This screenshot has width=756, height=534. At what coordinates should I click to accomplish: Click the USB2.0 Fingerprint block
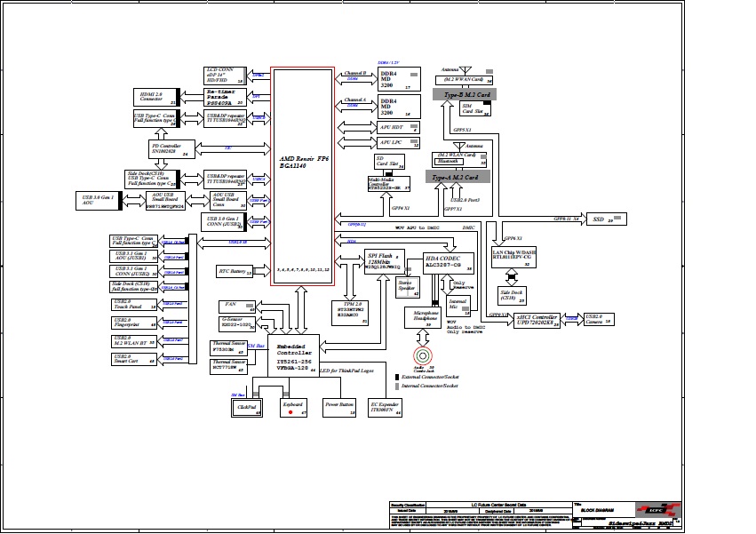coord(133,323)
